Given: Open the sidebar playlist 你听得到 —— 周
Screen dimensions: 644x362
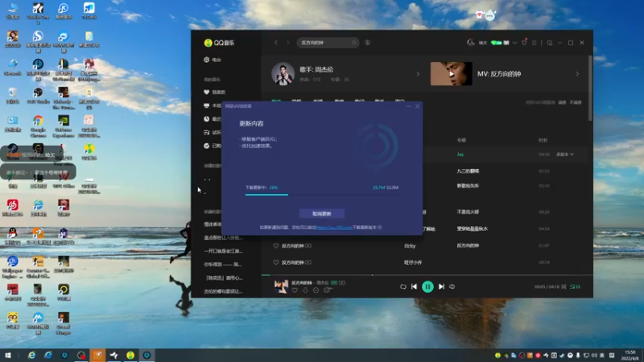Looking at the screenshot, I should (x=223, y=265).
